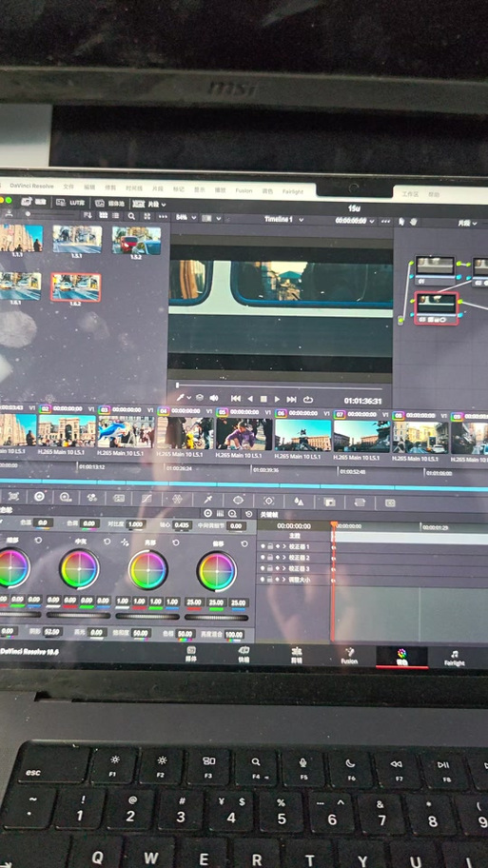This screenshot has width=488, height=868.
Task: Expand the 调整大小 keyframe row
Action: [285, 580]
